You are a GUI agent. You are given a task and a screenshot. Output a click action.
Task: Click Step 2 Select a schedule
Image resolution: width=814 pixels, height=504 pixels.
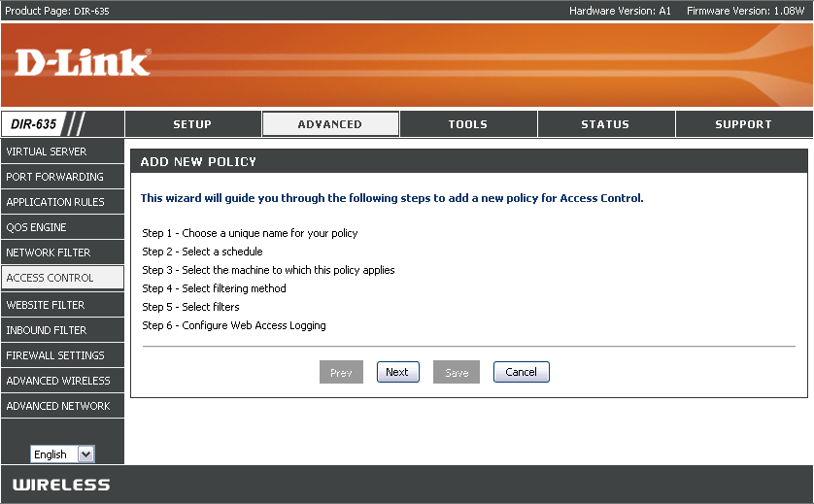[x=202, y=252]
